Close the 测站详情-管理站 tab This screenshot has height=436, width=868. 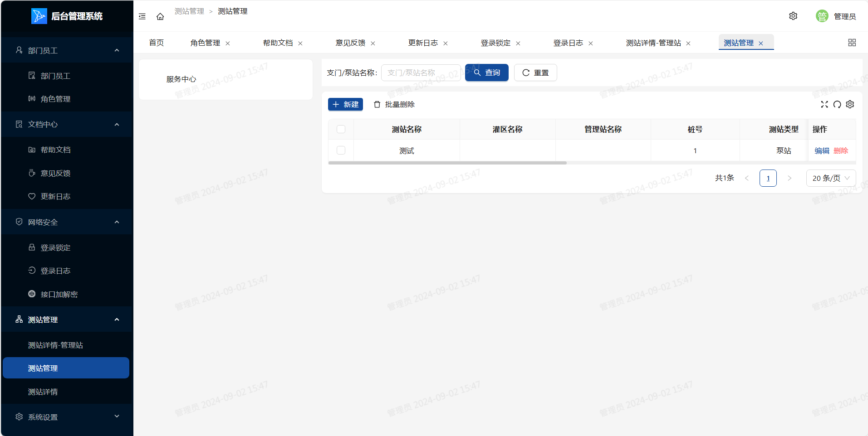[x=688, y=44]
